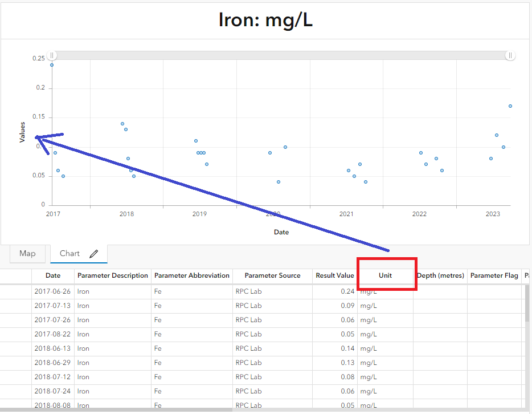
Task: Click the Depth (metres) column header
Action: click(x=440, y=275)
